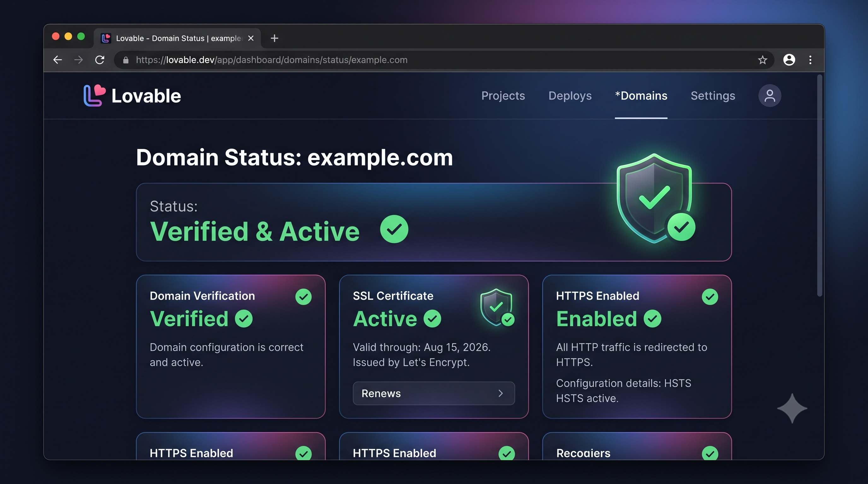Click the SSL Certificate card title
This screenshot has height=484, width=868.
(393, 296)
